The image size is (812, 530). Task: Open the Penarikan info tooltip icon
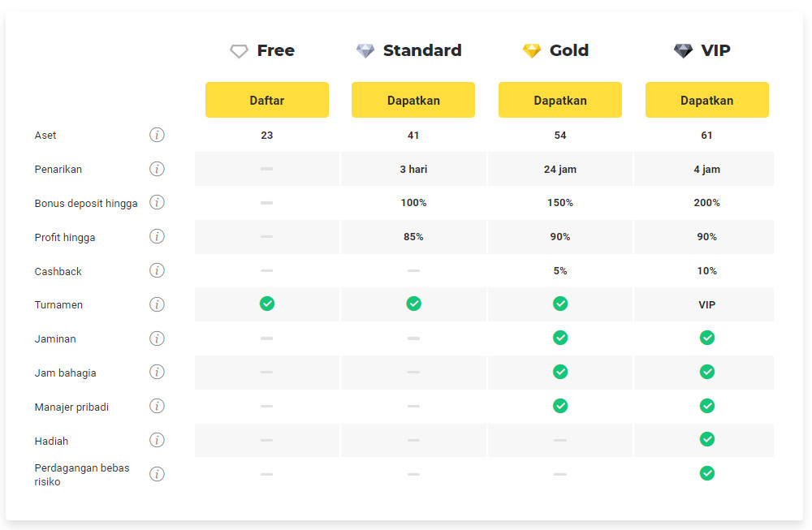157,169
